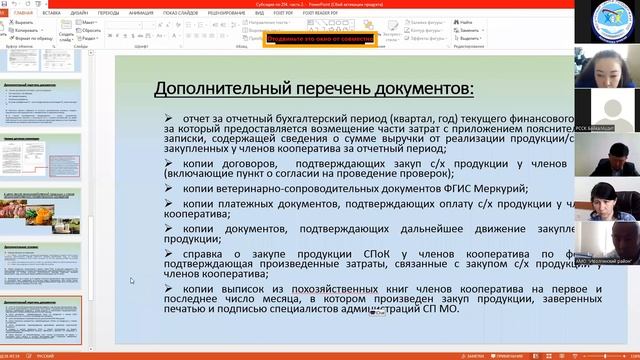Click bullet text about ФГИС Меркурий documents
Viewport: 640px width, 360px height.
(355, 189)
